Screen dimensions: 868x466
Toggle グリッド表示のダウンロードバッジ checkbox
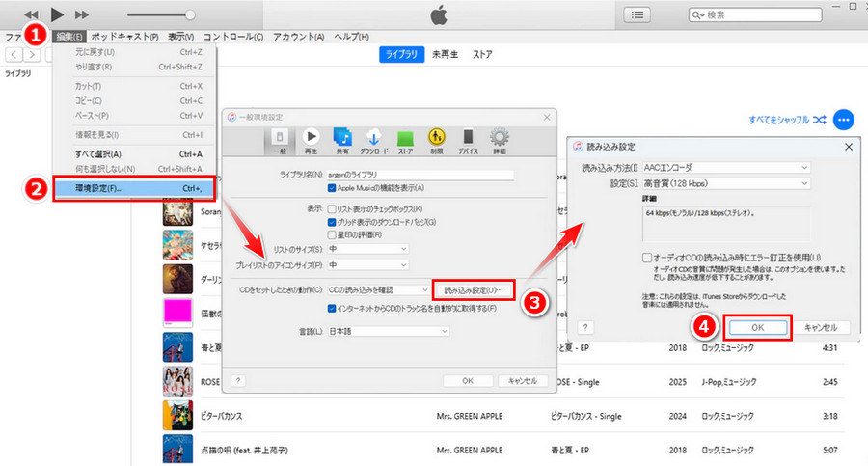tap(332, 222)
